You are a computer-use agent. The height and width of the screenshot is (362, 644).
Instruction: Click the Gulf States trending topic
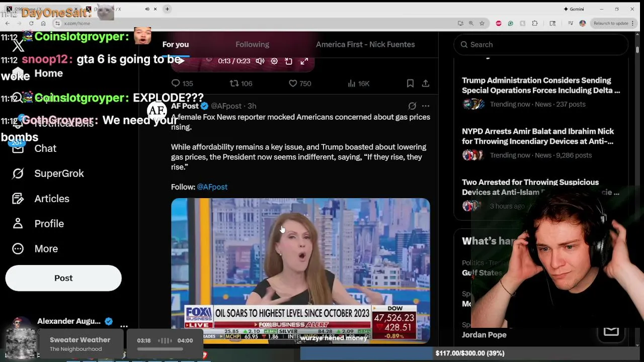click(482, 273)
